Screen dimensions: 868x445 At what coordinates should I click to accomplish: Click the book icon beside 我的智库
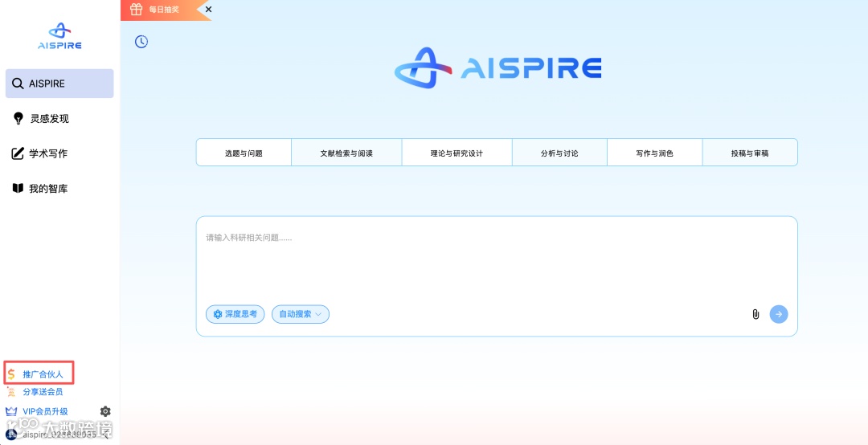point(18,189)
